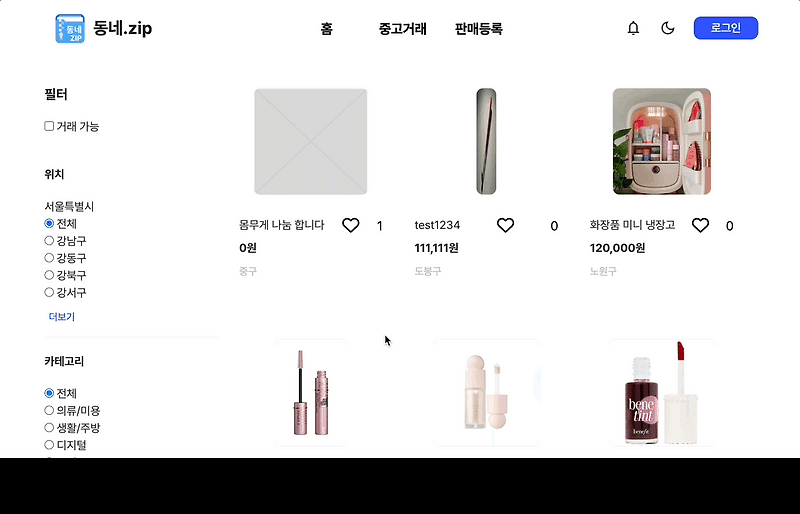Click the blue 로그인 button
The width and height of the screenshot is (800, 514).
tap(726, 28)
